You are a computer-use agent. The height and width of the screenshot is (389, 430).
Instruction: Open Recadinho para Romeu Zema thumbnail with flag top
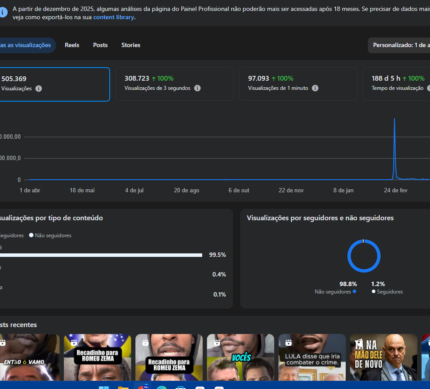coord(97,357)
